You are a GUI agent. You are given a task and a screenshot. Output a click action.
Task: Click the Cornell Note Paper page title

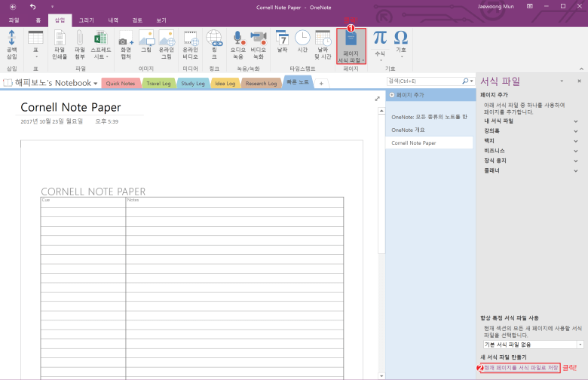[71, 107]
